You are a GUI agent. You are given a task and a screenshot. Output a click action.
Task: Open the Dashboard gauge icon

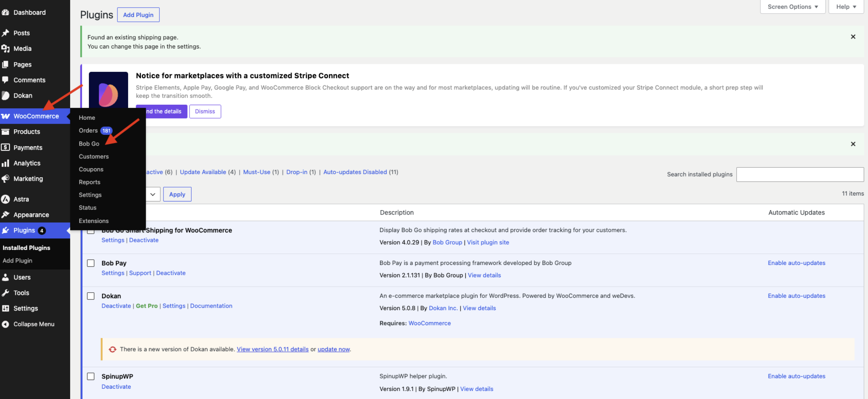tap(5, 12)
